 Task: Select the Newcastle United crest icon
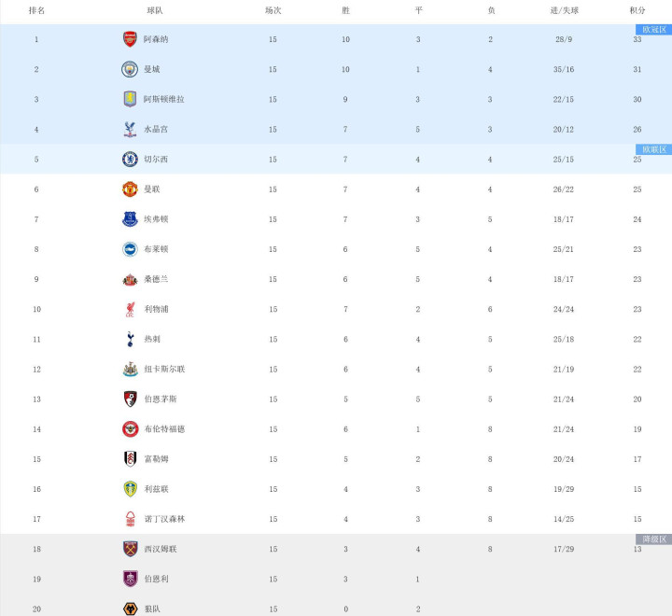coord(130,369)
